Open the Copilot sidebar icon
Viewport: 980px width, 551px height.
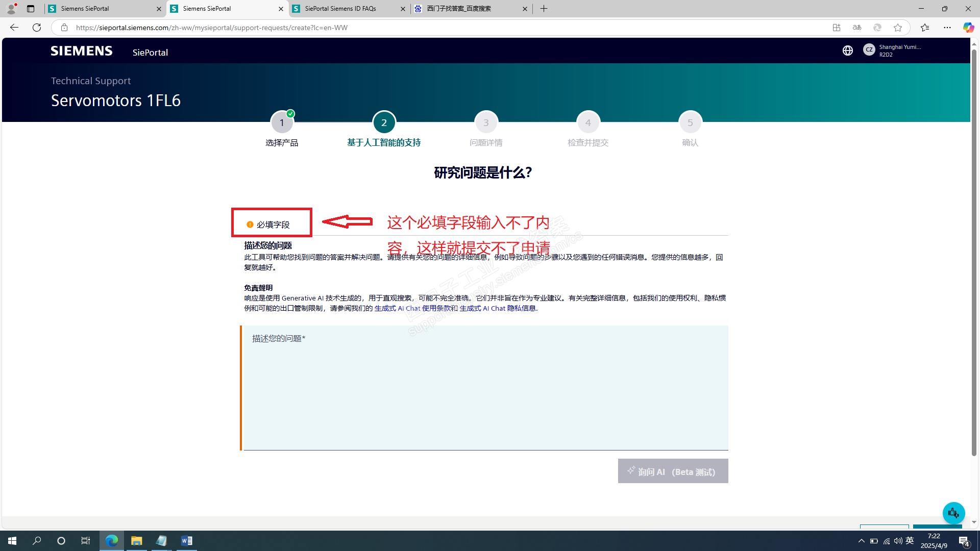click(968, 28)
